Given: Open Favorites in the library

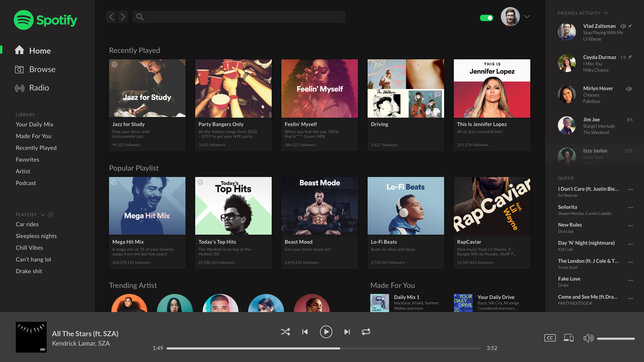Looking at the screenshot, I should tap(28, 160).
